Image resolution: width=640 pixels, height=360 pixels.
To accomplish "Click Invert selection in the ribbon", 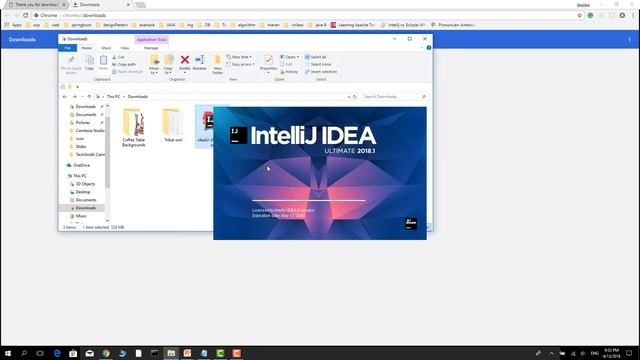I will (x=321, y=72).
